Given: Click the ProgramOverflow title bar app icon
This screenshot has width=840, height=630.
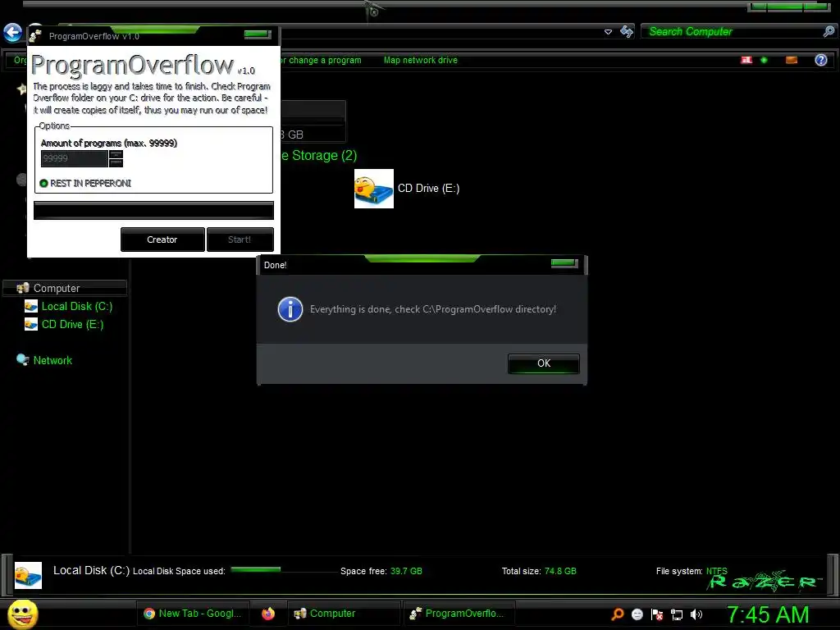Looking at the screenshot, I should click(x=35, y=36).
